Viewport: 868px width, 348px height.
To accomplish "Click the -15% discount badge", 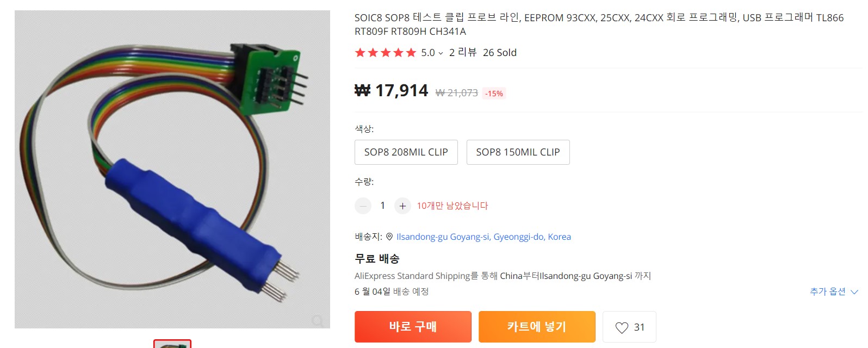I will pos(494,94).
